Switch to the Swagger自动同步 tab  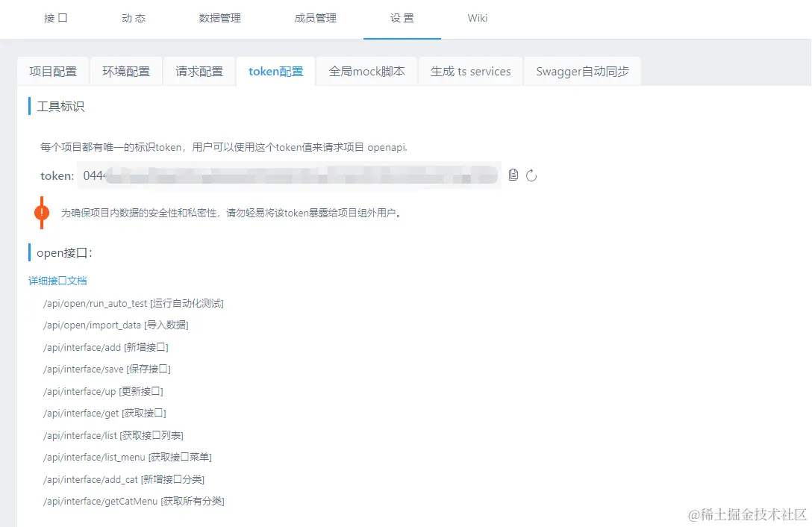click(583, 70)
